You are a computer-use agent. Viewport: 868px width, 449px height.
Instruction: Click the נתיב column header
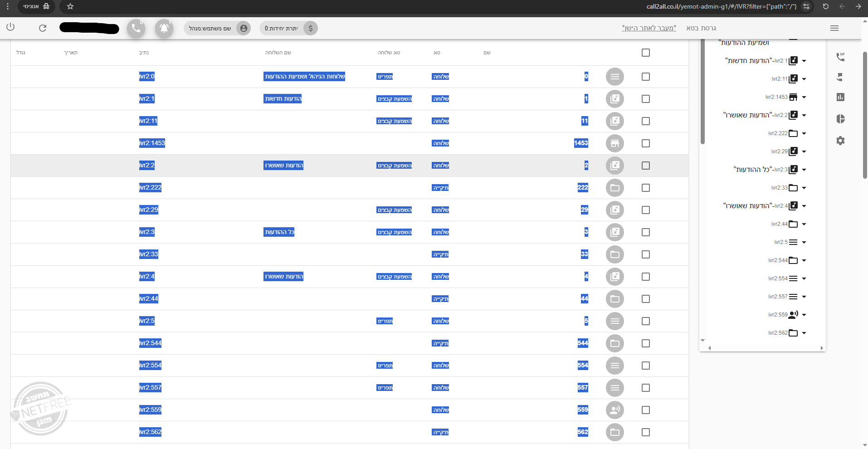(144, 53)
